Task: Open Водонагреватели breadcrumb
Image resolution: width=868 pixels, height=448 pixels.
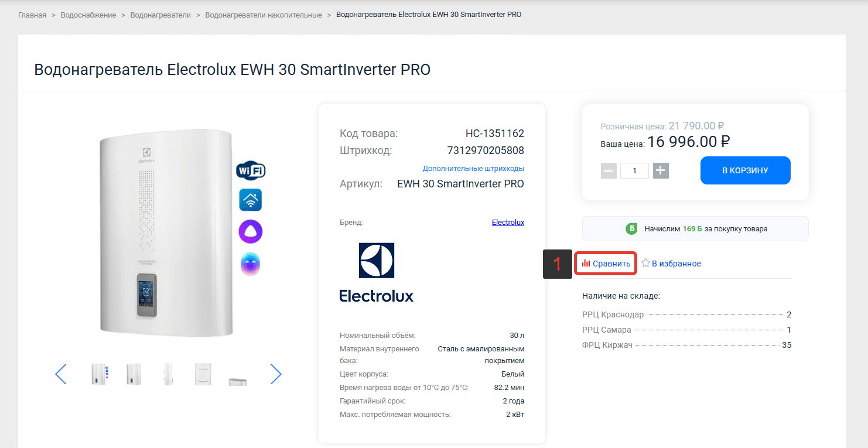Action: point(160,15)
